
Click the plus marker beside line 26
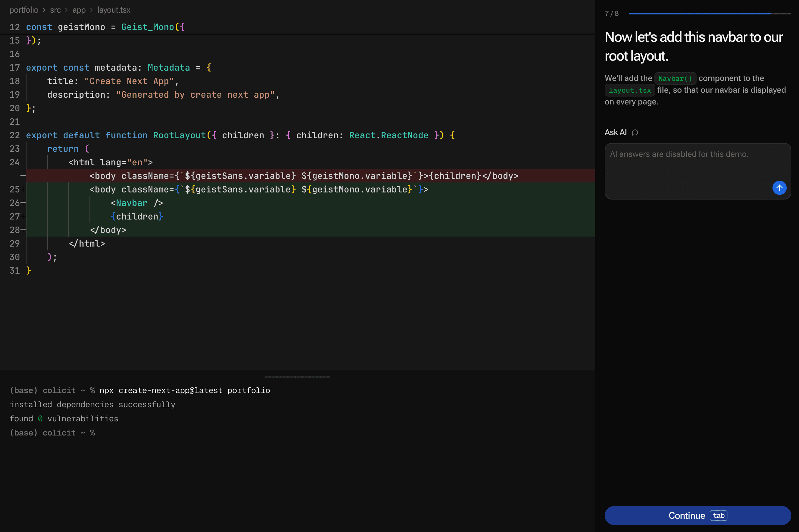tap(23, 203)
